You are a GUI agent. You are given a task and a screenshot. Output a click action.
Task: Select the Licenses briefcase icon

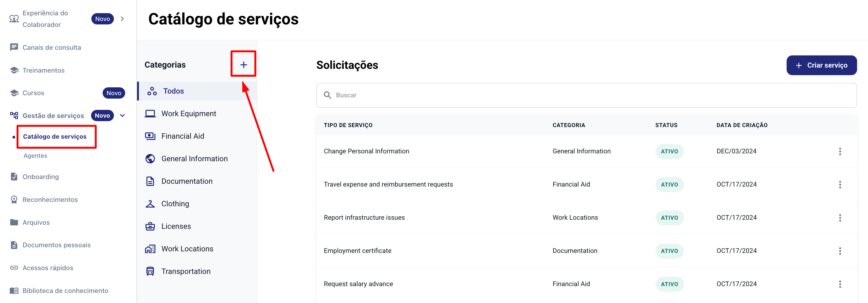point(150,226)
